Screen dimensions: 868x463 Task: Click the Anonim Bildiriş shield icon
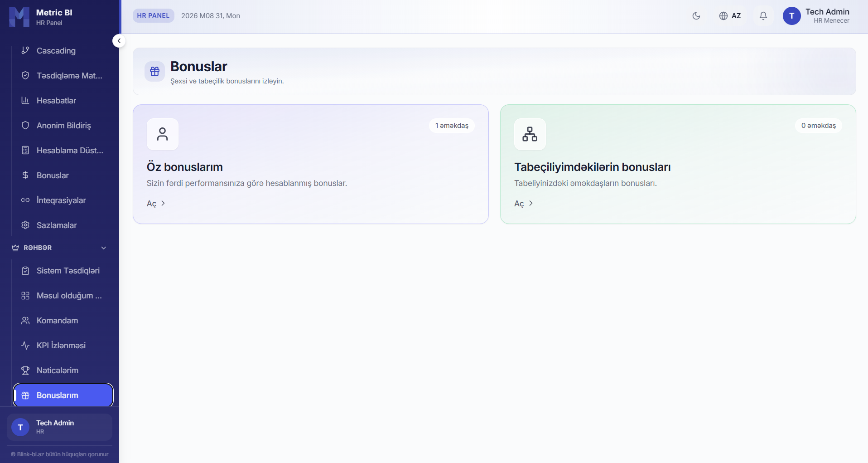point(25,125)
